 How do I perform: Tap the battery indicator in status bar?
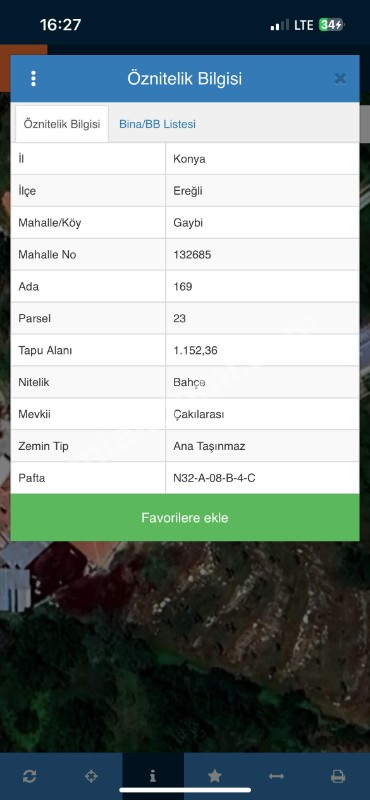click(x=332, y=24)
